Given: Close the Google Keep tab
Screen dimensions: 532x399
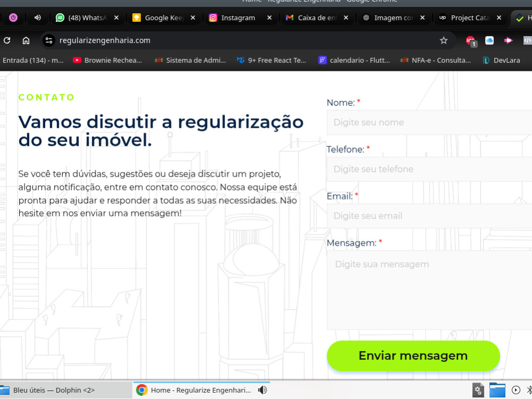Looking at the screenshot, I should (x=193, y=18).
